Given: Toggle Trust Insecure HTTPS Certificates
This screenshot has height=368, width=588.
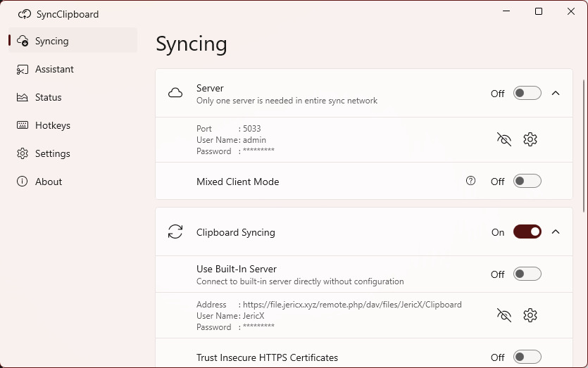Looking at the screenshot, I should (527, 357).
